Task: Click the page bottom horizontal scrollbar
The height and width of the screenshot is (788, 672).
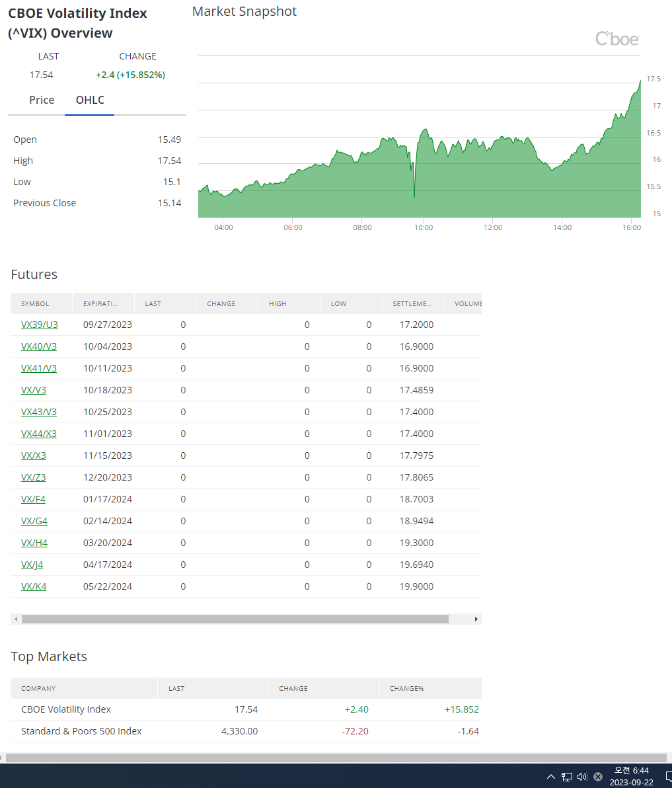Action: click(336, 758)
